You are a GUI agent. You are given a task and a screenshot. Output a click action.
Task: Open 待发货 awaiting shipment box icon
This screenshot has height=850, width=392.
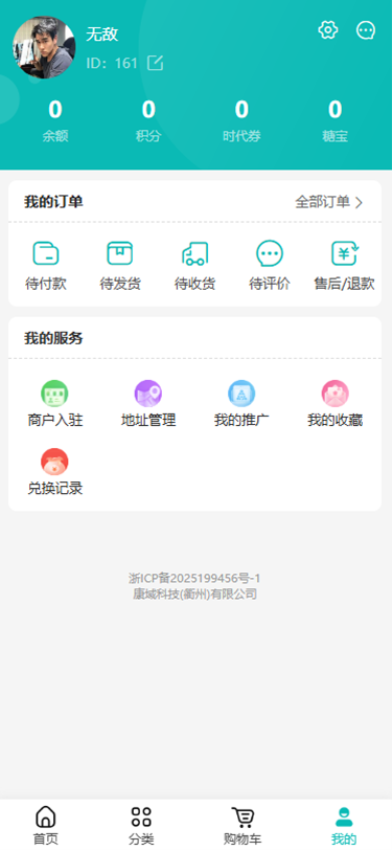120,253
